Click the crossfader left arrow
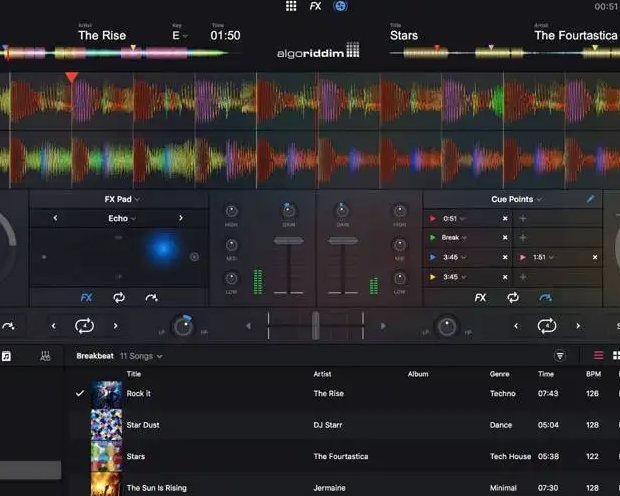The width and height of the screenshot is (620, 496). [x=248, y=326]
